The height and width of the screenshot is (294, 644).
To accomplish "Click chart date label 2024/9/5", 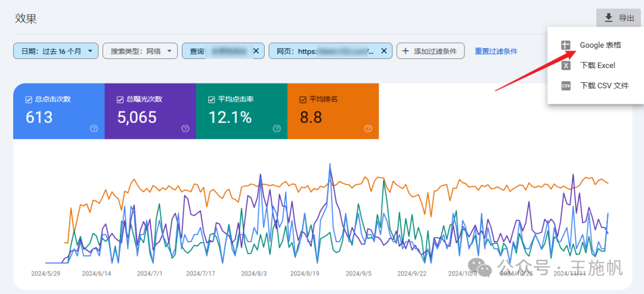I will tap(358, 274).
